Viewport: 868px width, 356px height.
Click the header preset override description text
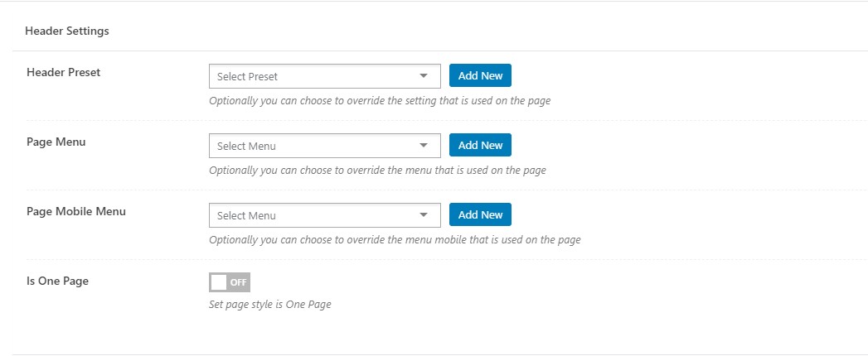[380, 101]
